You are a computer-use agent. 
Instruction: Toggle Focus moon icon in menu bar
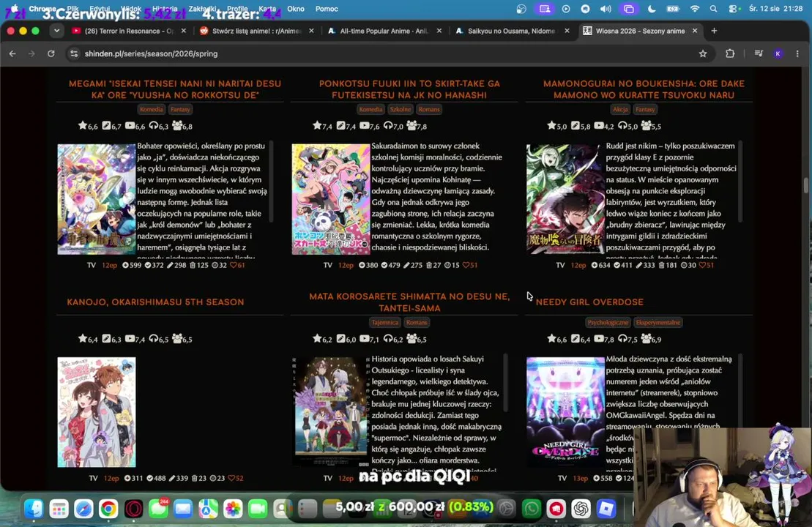652,9
